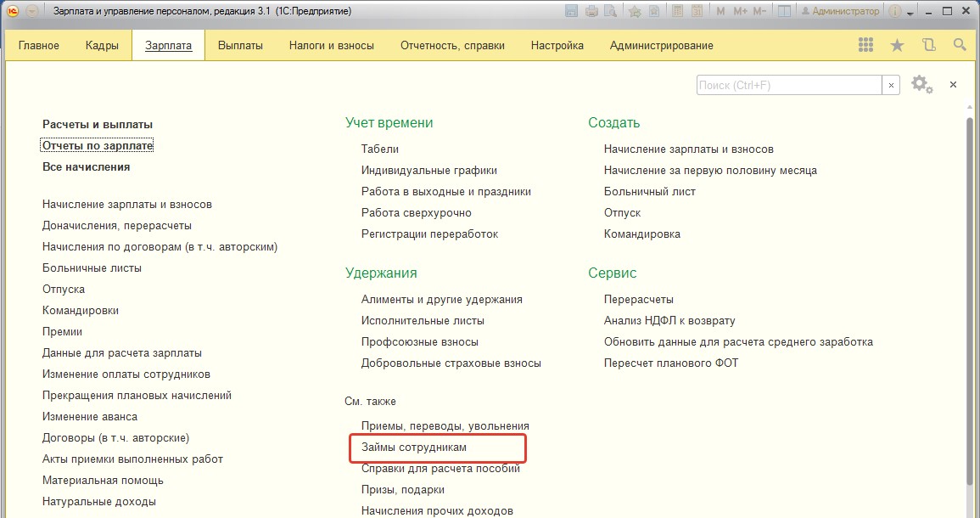Click the split panels layout icon
The width and height of the screenshot is (980, 518).
coord(784,11)
